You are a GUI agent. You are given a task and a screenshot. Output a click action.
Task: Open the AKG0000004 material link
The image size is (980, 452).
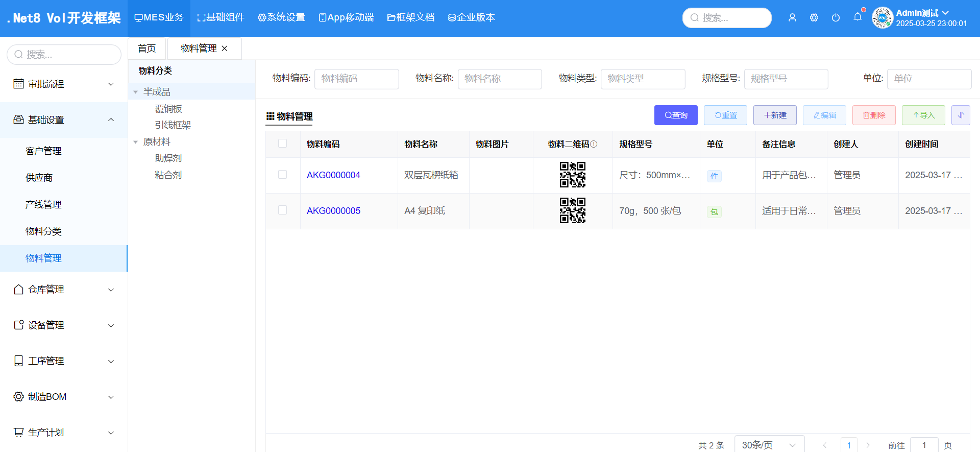click(x=333, y=175)
